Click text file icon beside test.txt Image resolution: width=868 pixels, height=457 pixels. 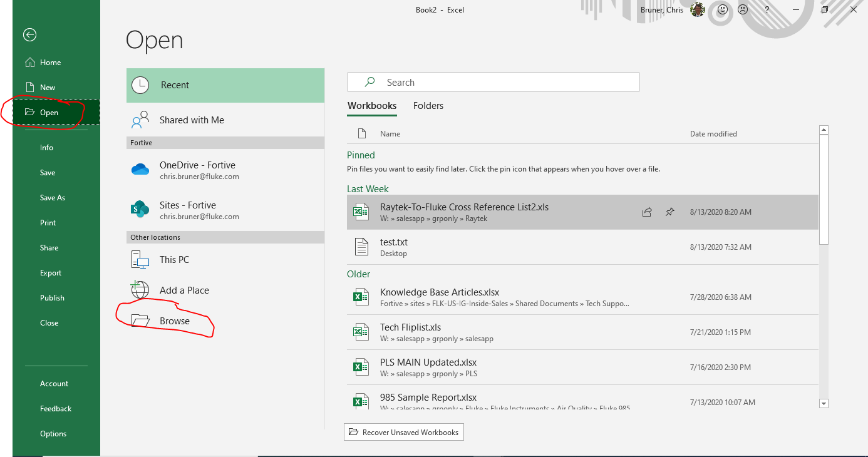tap(361, 247)
